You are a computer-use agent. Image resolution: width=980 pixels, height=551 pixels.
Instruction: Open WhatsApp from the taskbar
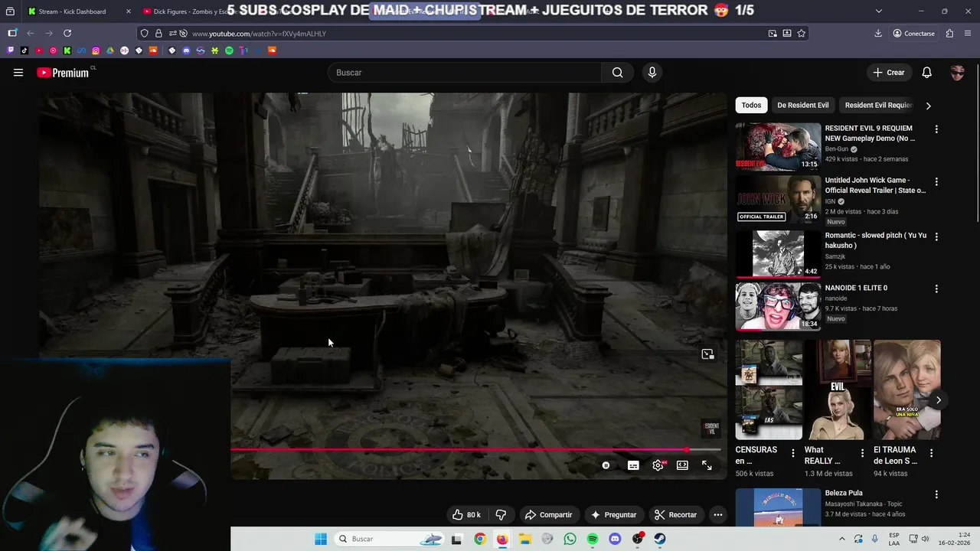tap(570, 539)
